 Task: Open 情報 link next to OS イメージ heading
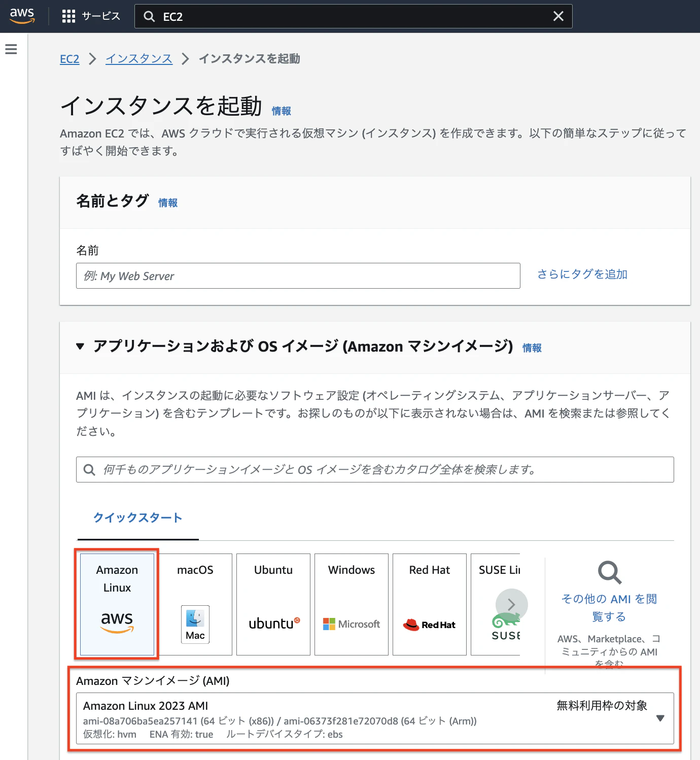(532, 348)
